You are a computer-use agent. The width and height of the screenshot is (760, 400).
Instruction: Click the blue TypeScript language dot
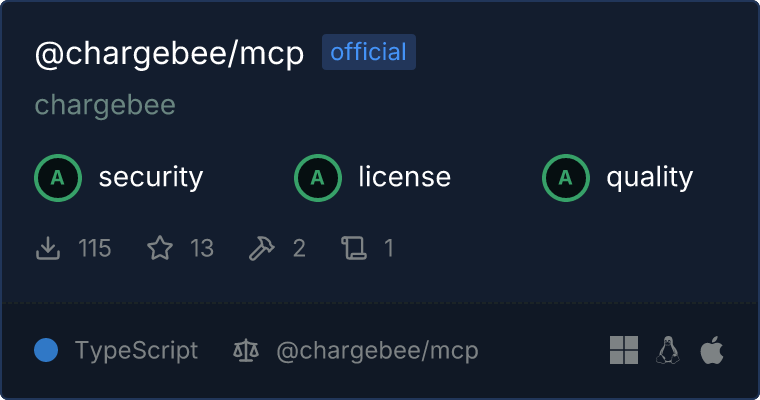(46, 350)
